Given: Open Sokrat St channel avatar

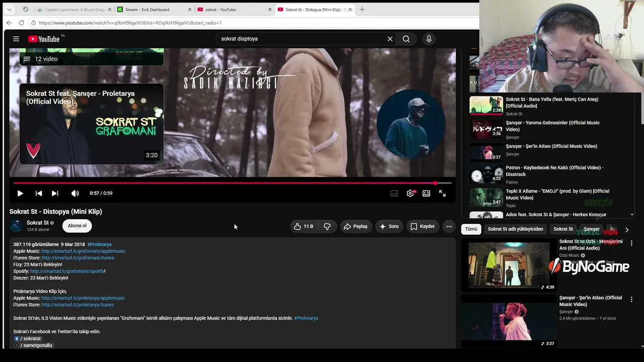Looking at the screenshot, I should click(x=16, y=226).
